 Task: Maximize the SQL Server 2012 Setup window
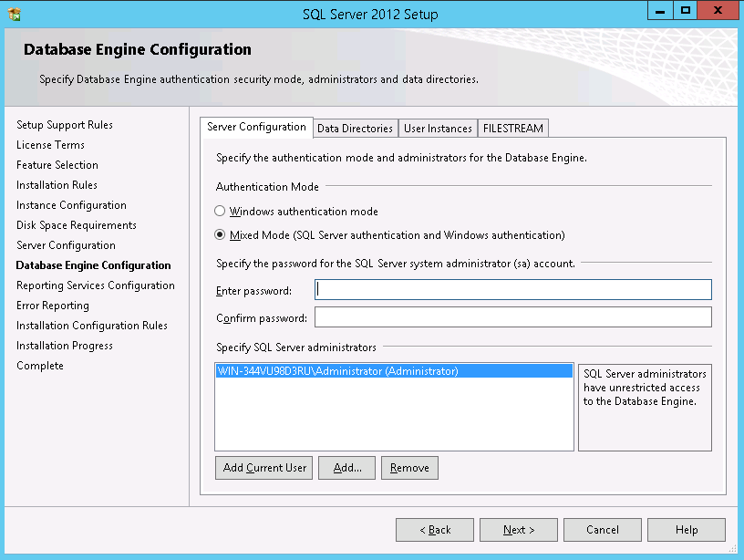click(686, 10)
